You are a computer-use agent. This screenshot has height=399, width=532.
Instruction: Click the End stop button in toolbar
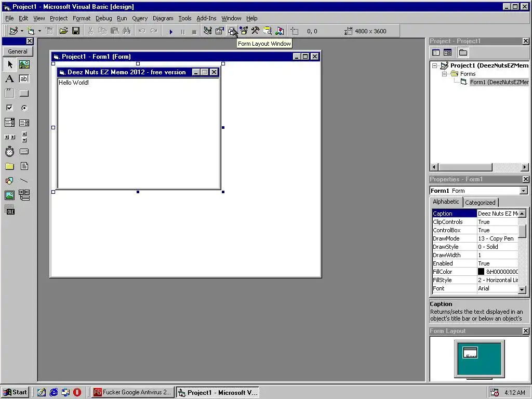[194, 32]
